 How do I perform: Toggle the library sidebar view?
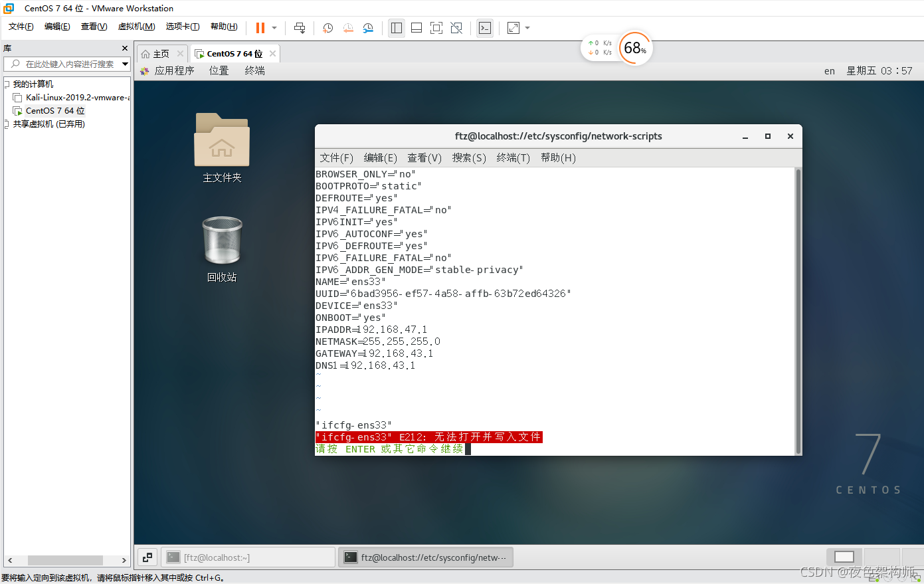[x=397, y=28]
